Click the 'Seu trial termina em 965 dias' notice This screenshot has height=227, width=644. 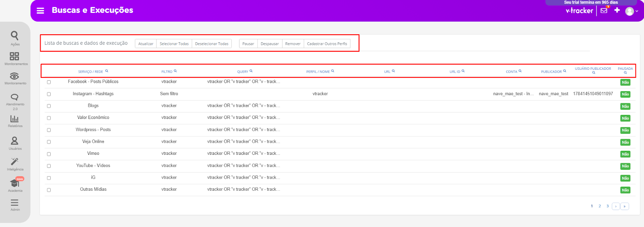[x=591, y=2]
